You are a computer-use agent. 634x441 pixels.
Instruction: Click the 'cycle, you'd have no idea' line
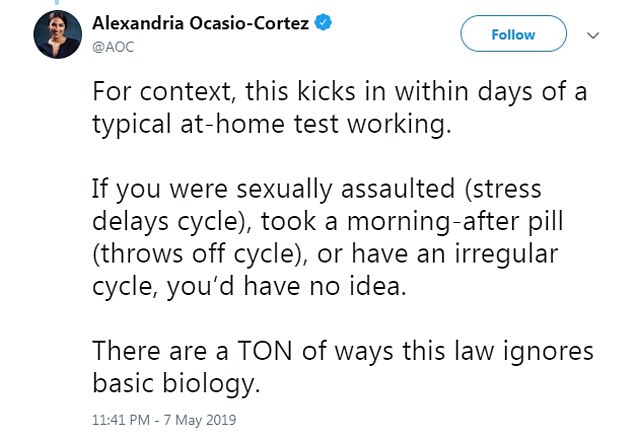tap(249, 286)
